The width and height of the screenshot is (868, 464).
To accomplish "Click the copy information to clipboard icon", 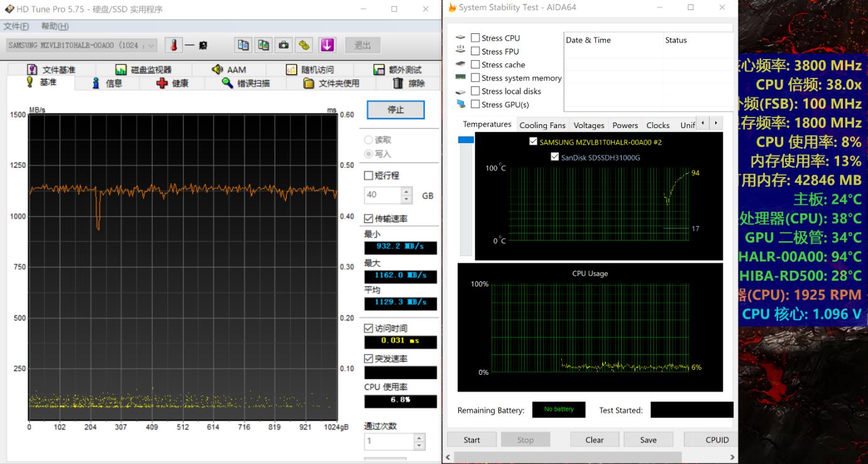I will coord(243,45).
